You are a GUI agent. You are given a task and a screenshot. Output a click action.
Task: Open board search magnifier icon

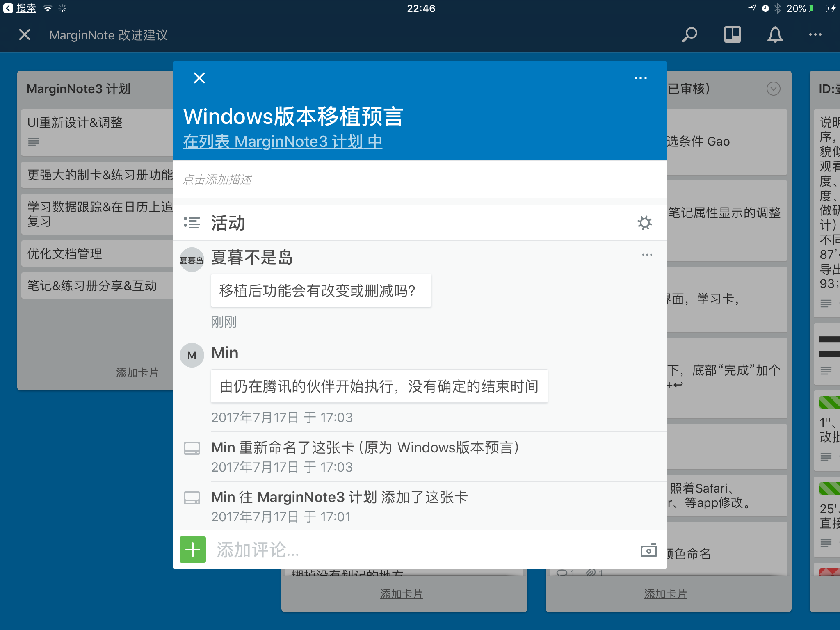(x=689, y=35)
